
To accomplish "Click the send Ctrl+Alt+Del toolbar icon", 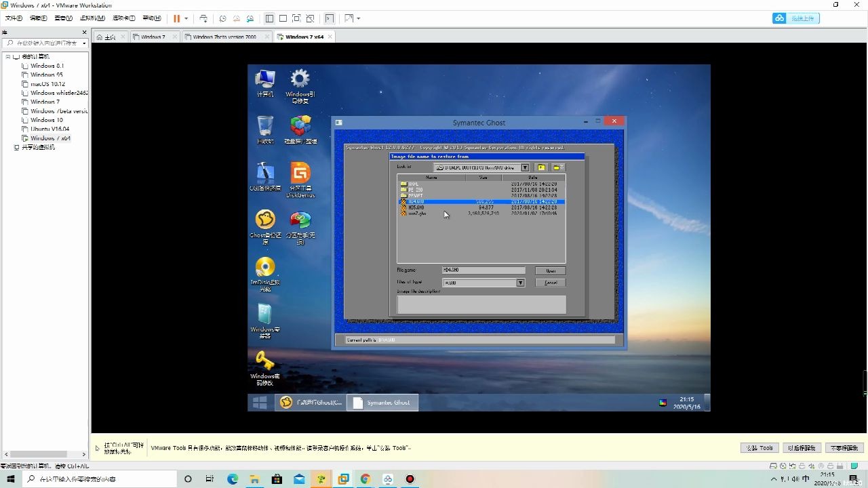I will [203, 18].
